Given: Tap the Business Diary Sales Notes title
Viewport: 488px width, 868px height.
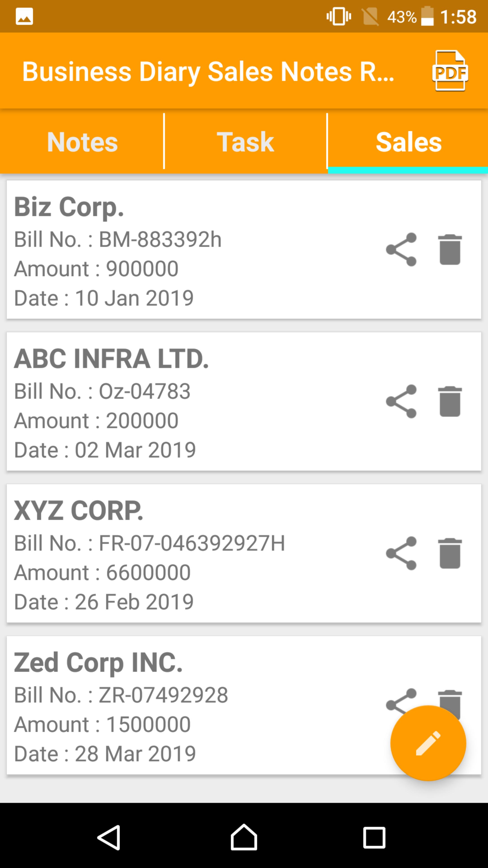Looking at the screenshot, I should click(x=208, y=71).
